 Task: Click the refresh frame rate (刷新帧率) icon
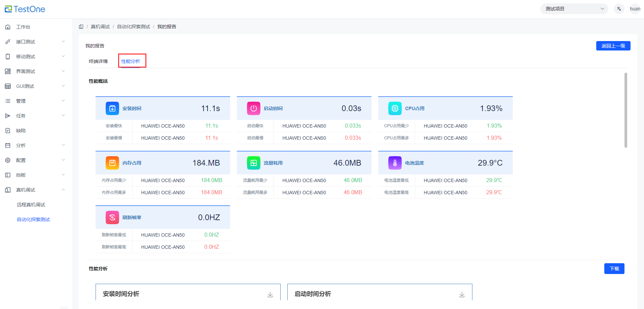click(x=112, y=217)
